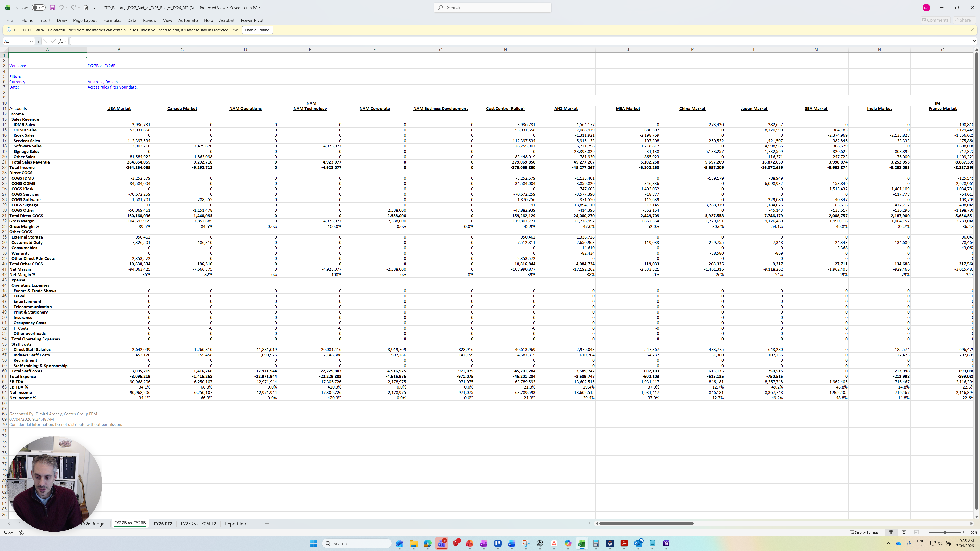Click the Save icon in title bar
Screen dimensions: 980x551
[52, 8]
